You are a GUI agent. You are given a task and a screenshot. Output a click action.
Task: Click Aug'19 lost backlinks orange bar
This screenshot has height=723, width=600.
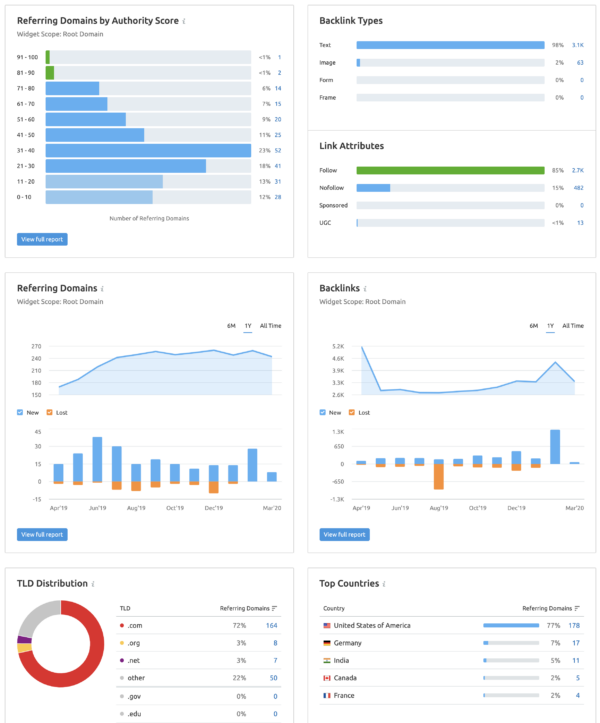point(439,477)
